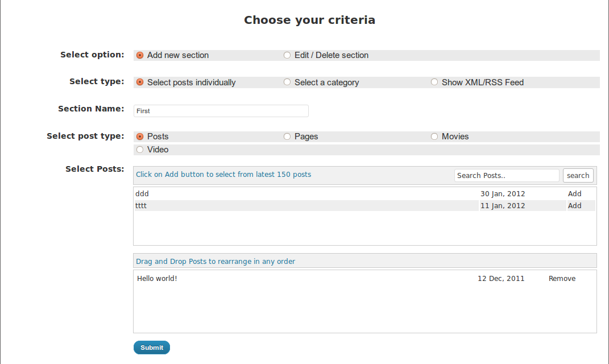Focus the Search Posts input box

pos(507,175)
